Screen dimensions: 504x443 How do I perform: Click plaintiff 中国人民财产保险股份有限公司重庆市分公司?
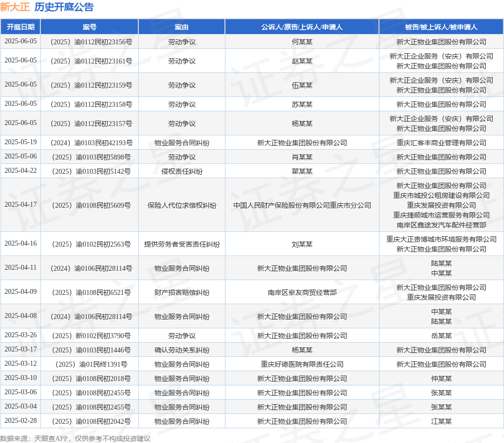coord(302,205)
